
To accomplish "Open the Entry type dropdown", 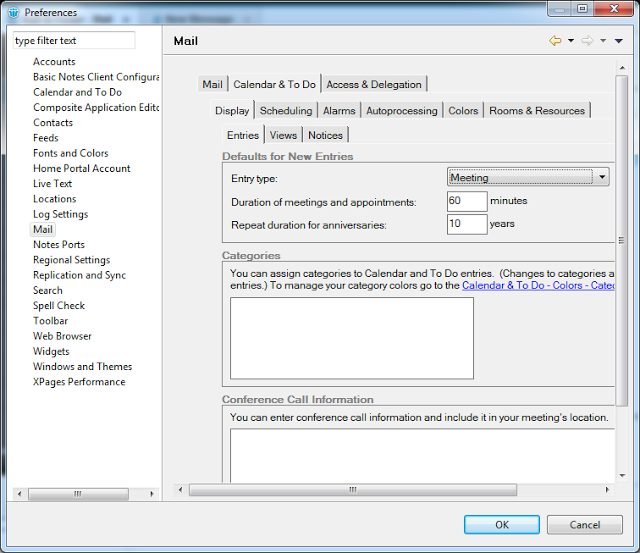I will tap(600, 178).
